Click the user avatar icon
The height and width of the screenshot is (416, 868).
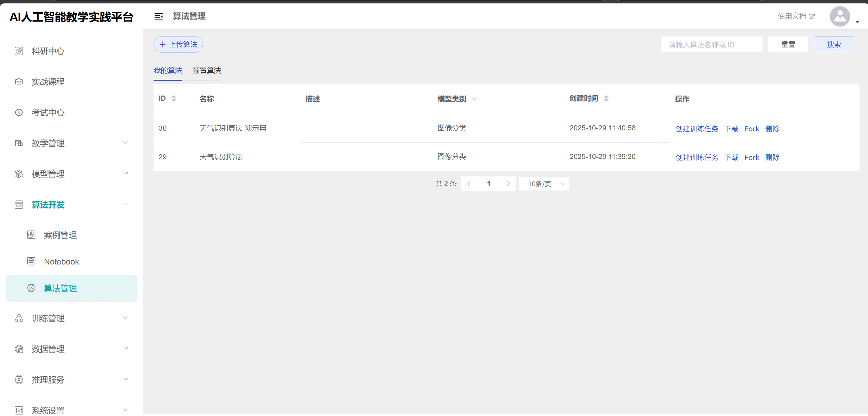pos(840,16)
